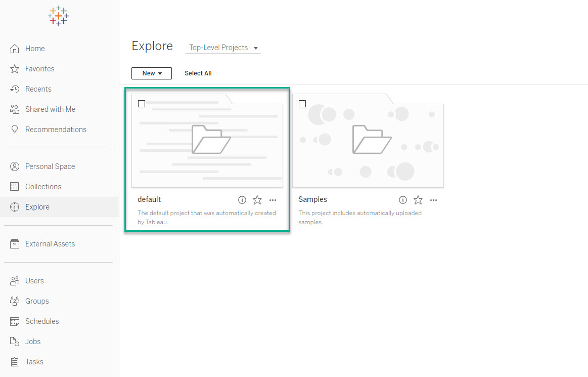Click the default project folder thumbnail

pyautogui.click(x=207, y=141)
